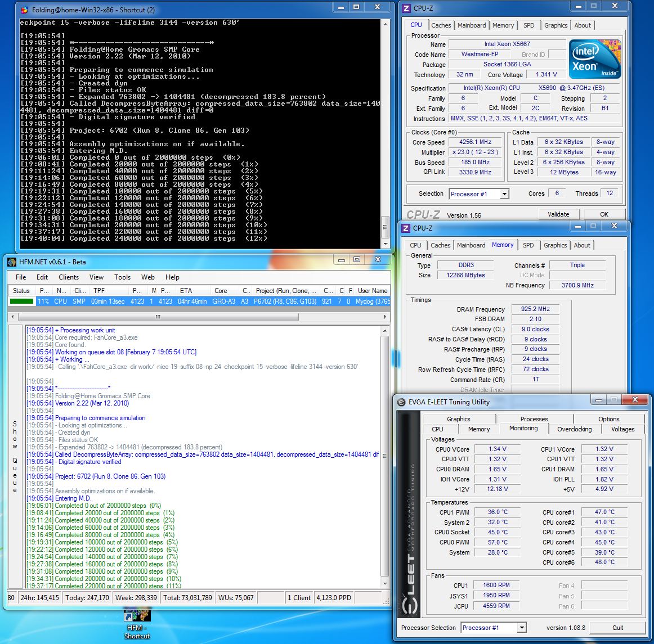Open the Clients menu in HFM.NET
Image resolution: width=654 pixels, height=644 pixels.
click(69, 277)
